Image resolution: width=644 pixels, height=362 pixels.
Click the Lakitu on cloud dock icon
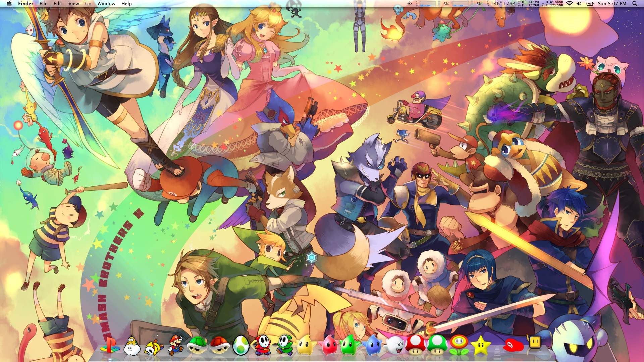pos(132,346)
